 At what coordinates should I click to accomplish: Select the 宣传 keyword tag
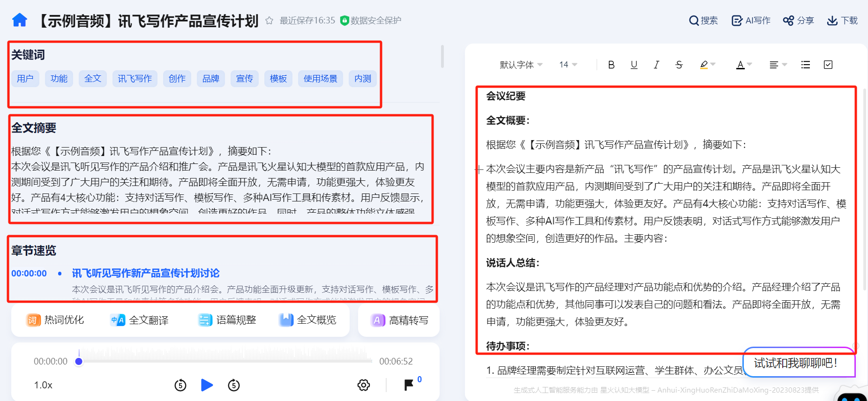(x=245, y=79)
